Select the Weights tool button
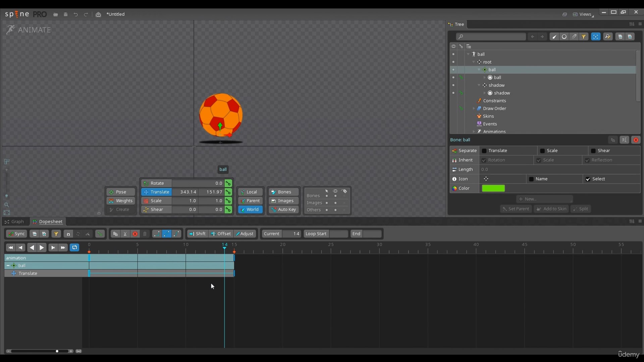644x362 pixels. tap(121, 201)
